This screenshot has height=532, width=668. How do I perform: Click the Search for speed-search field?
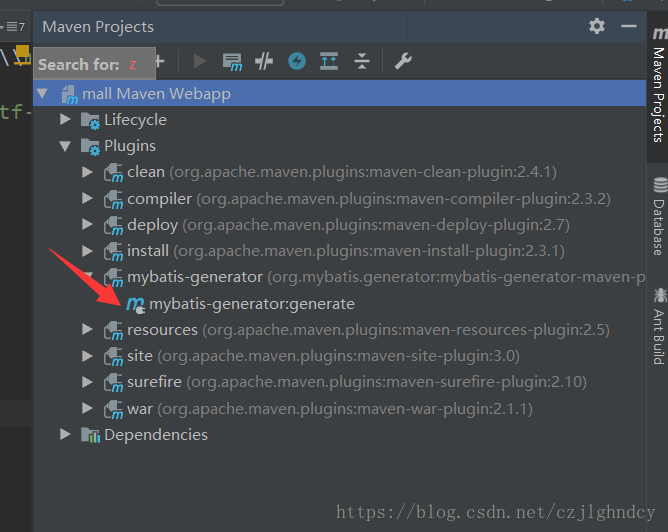click(95, 64)
